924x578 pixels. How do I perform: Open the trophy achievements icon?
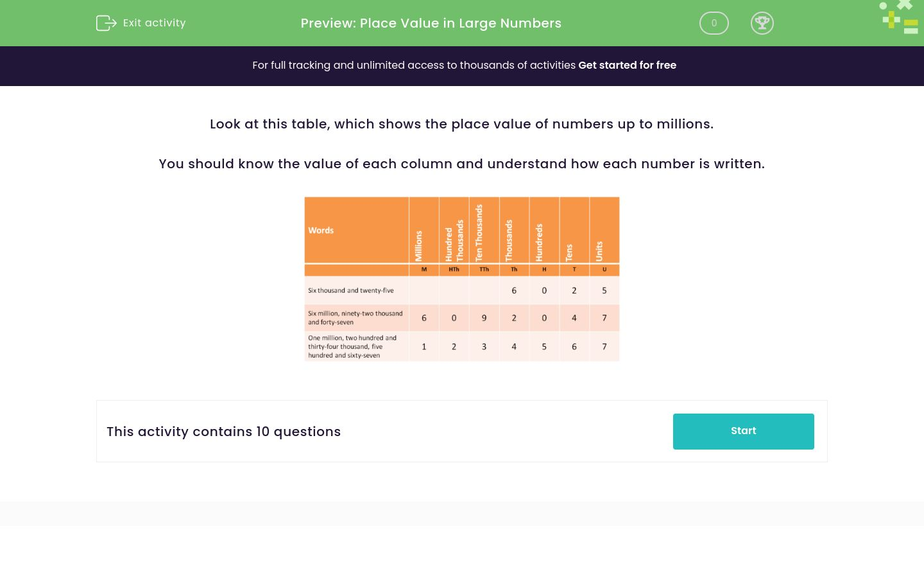[x=762, y=23]
